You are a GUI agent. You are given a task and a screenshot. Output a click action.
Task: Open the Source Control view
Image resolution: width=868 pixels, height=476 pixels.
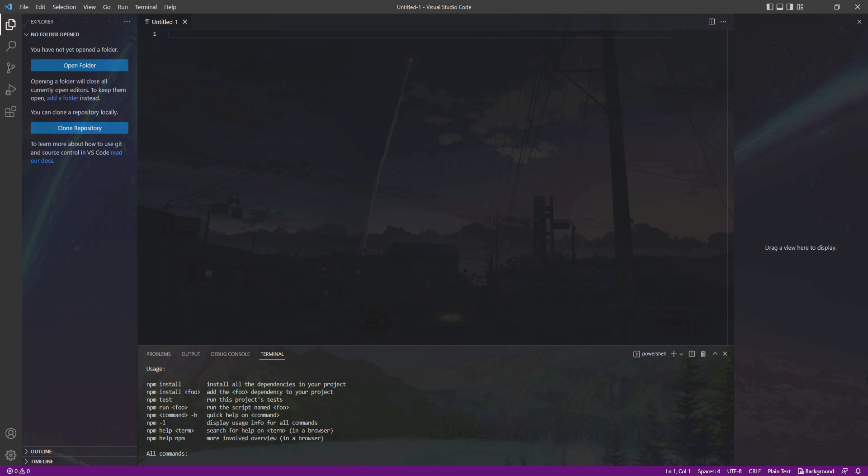[x=11, y=68]
